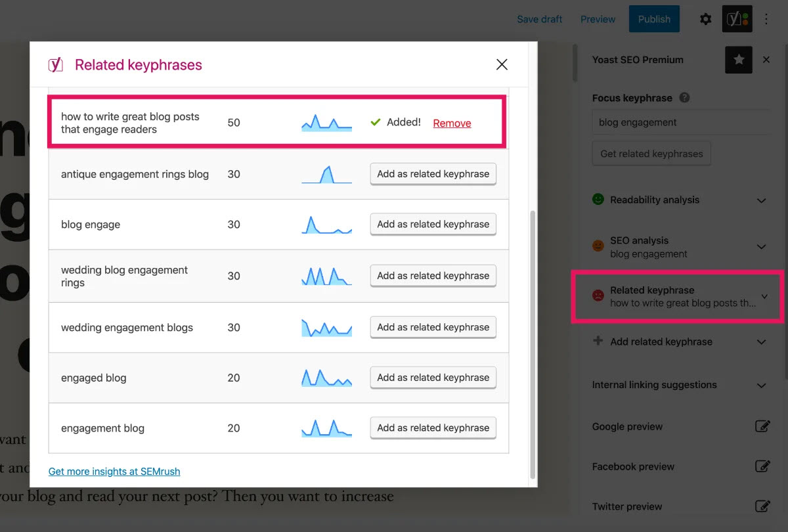Close the Yoast SEO Premium sidebar
The height and width of the screenshot is (532, 788).
[x=766, y=60]
